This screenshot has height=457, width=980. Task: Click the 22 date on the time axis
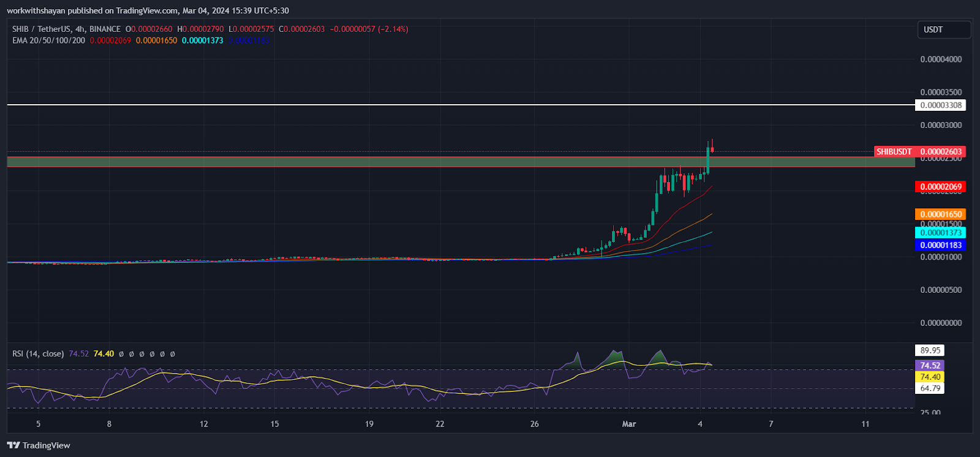[x=440, y=424]
